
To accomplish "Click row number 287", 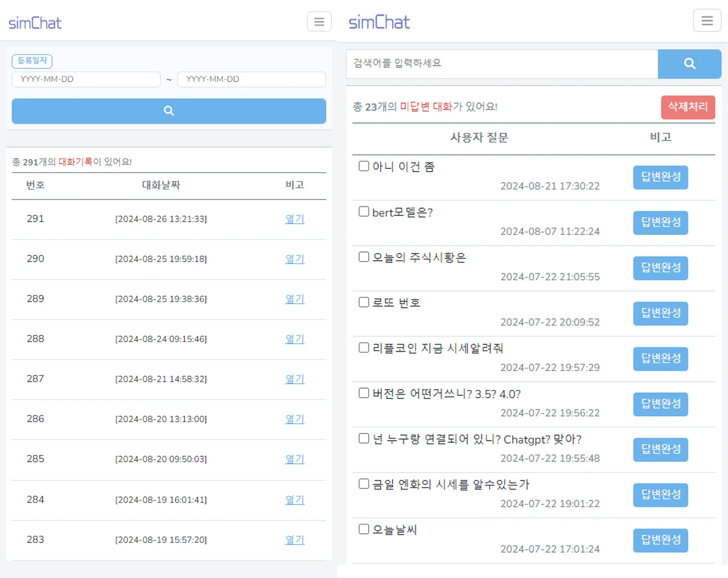I will point(35,379).
